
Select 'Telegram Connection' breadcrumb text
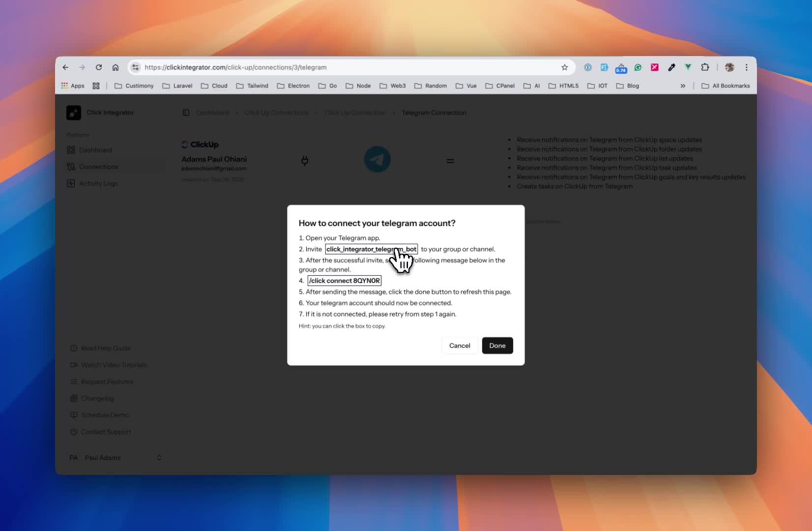point(434,113)
